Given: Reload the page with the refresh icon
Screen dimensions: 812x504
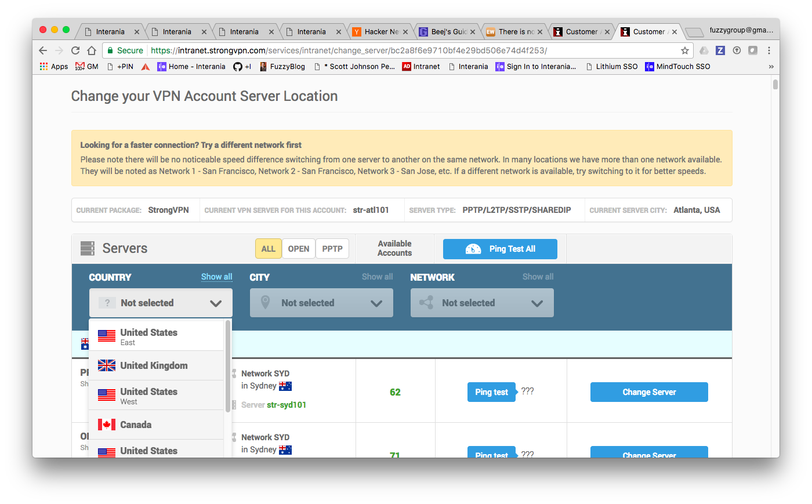Looking at the screenshot, I should (75, 50).
